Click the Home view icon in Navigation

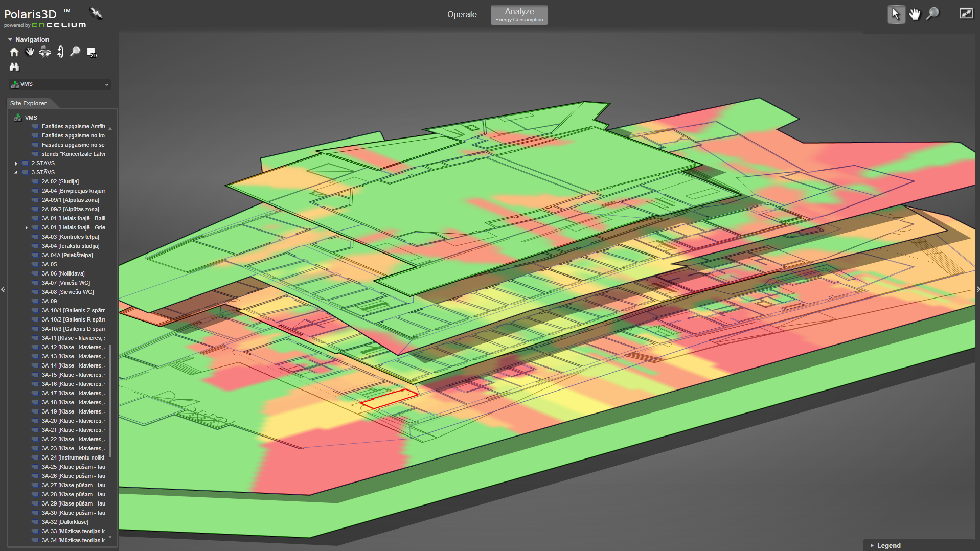pyautogui.click(x=14, y=52)
